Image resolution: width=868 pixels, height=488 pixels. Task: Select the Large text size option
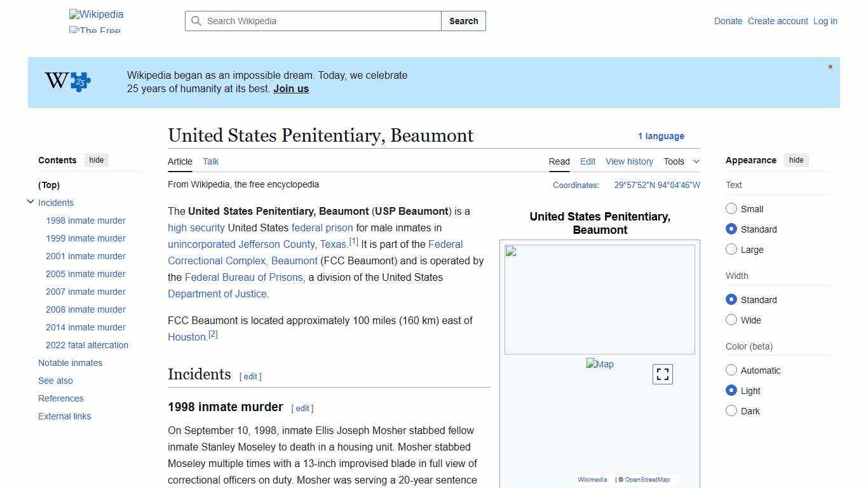(x=731, y=250)
